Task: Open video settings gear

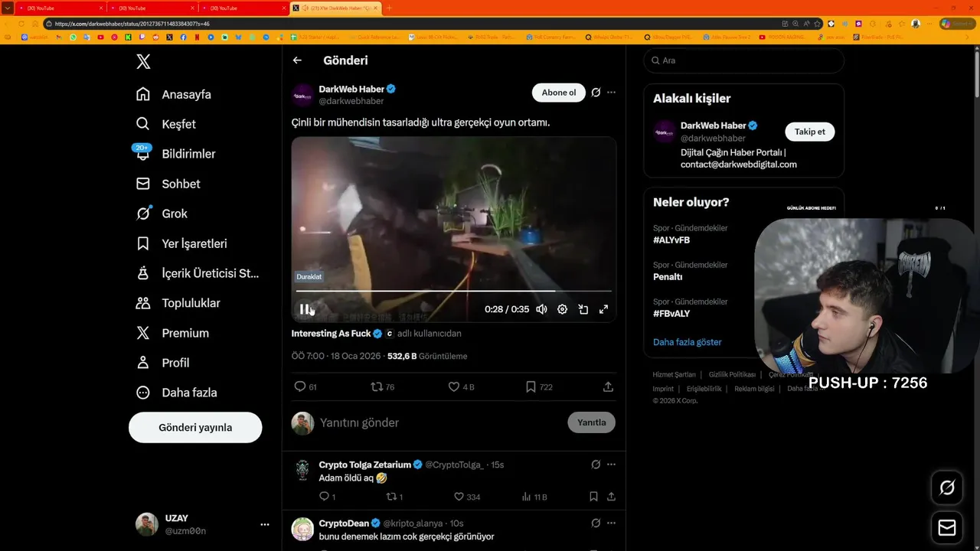Action: (x=562, y=309)
